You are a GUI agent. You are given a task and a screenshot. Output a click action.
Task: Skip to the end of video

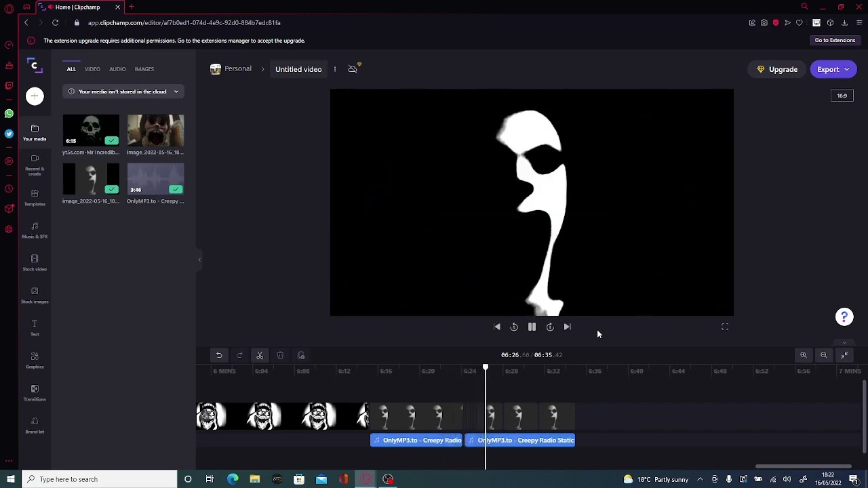click(x=568, y=327)
